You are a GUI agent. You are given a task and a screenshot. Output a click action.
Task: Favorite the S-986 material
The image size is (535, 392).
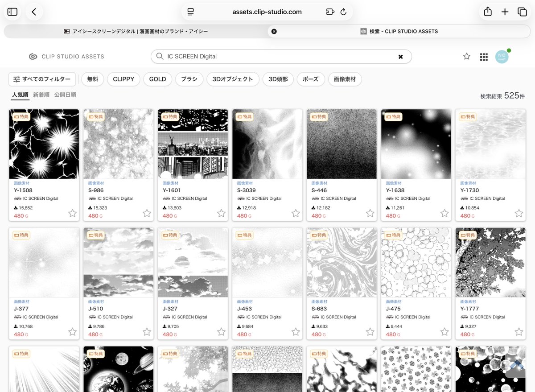(147, 213)
